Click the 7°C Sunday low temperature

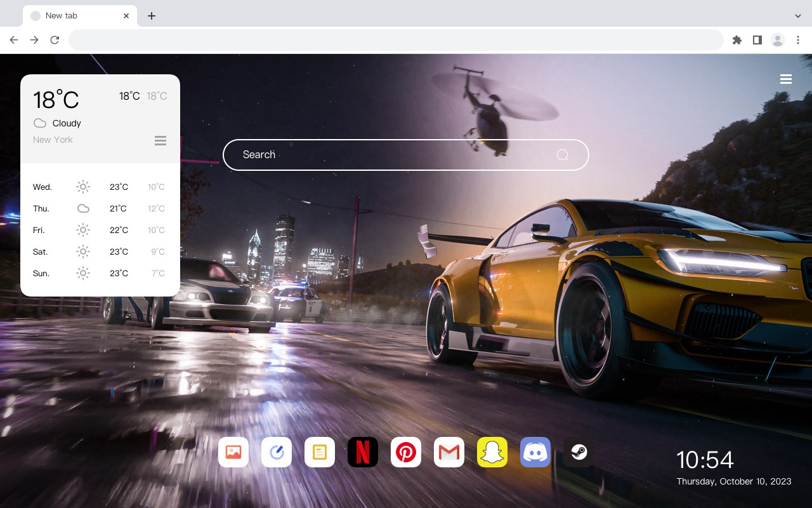[158, 273]
